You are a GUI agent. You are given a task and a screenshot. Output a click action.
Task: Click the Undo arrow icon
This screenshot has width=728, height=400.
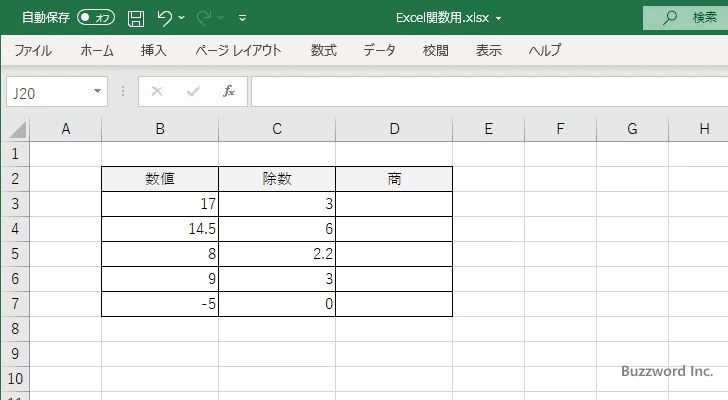164,18
